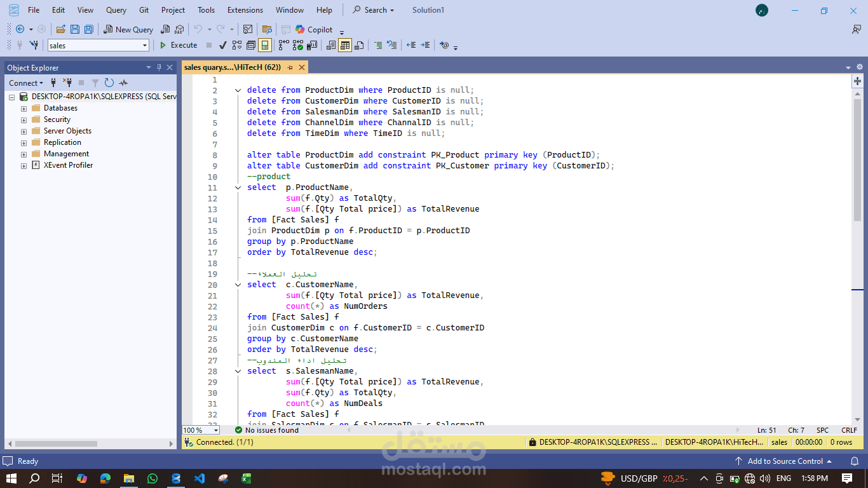Click Add to Source Control
868x488 pixels.
point(783,461)
